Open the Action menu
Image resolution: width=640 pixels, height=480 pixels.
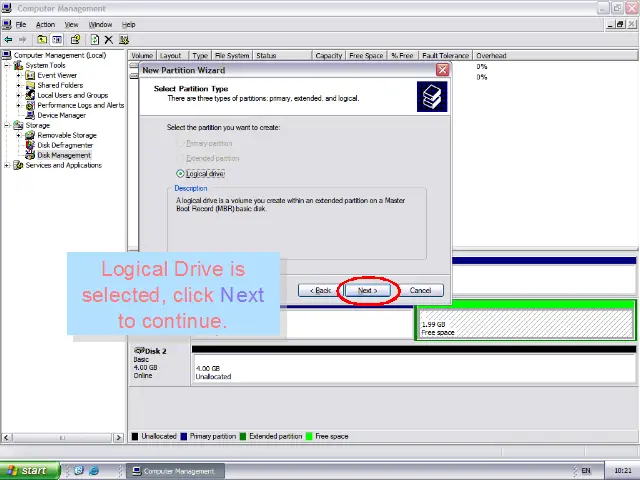45,24
